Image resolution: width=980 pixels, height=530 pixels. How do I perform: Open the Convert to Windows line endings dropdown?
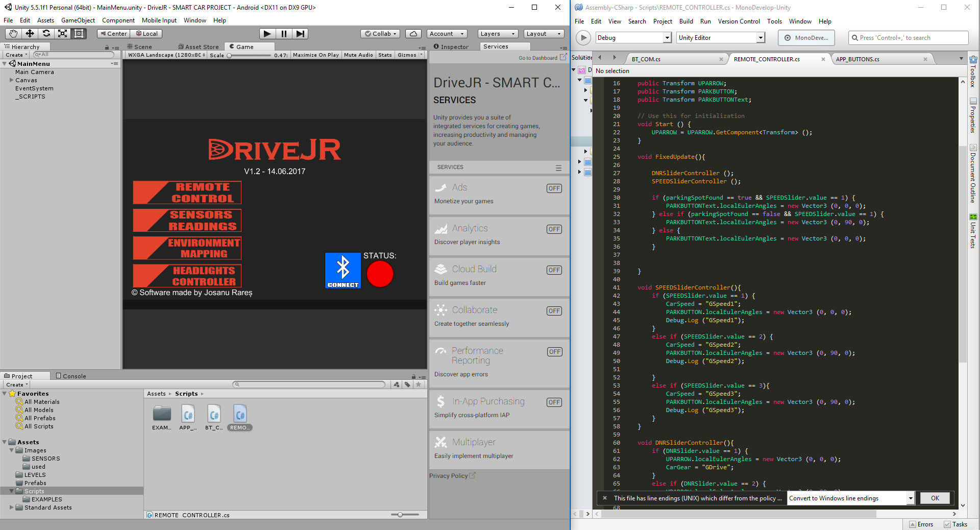click(851, 498)
